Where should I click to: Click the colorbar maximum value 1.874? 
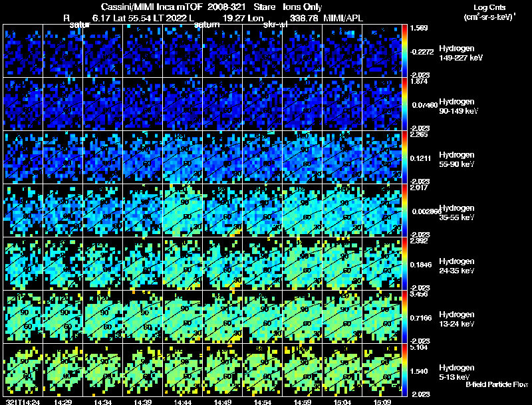(419, 81)
